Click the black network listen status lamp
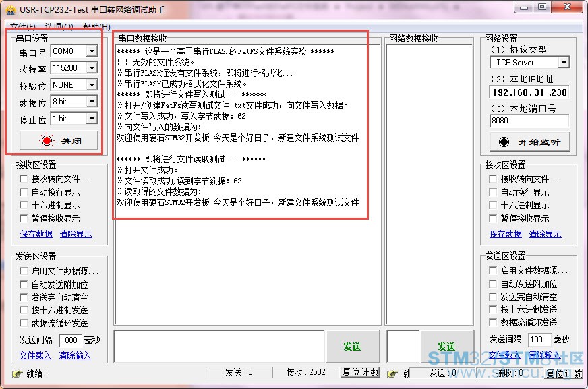Image resolution: width=588 pixels, height=389 pixels. [x=504, y=142]
